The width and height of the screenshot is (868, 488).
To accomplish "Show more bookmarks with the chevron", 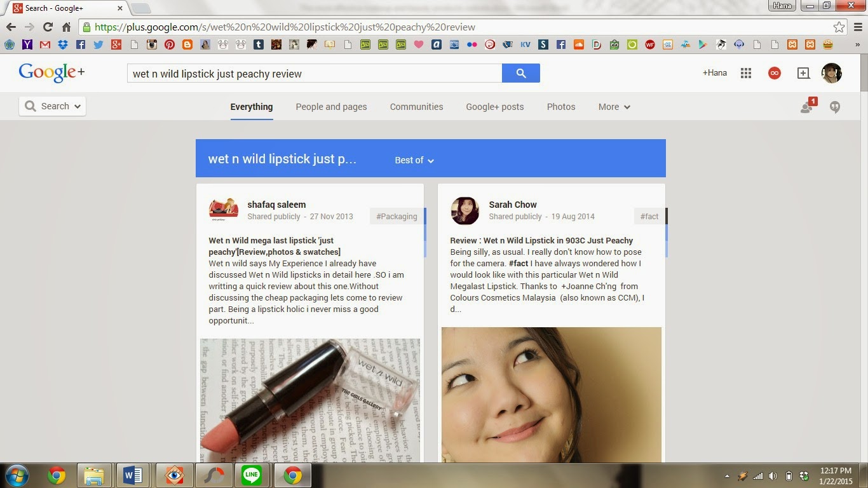I will point(857,45).
